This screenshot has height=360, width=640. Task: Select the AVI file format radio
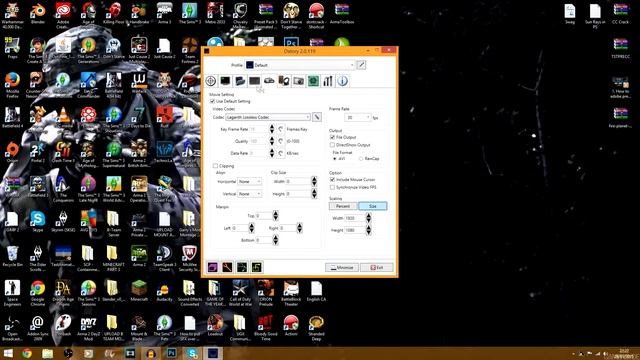tap(335, 159)
